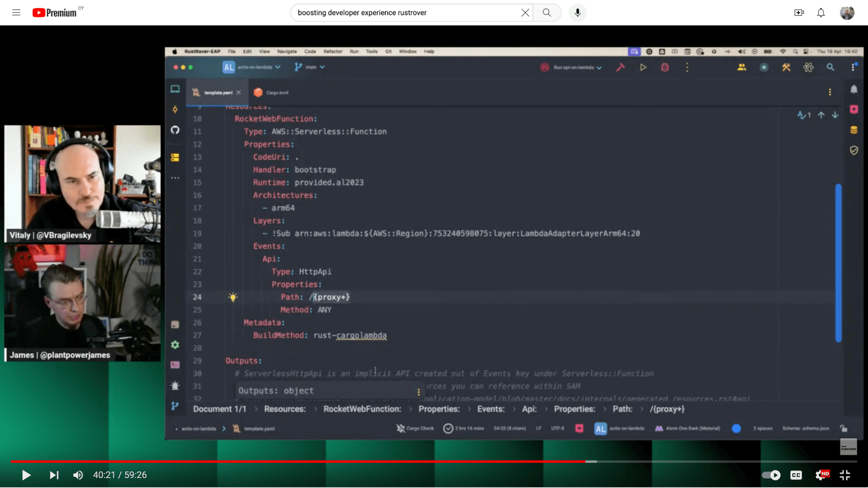
Task: Open account avatar menu
Action: click(x=847, y=13)
